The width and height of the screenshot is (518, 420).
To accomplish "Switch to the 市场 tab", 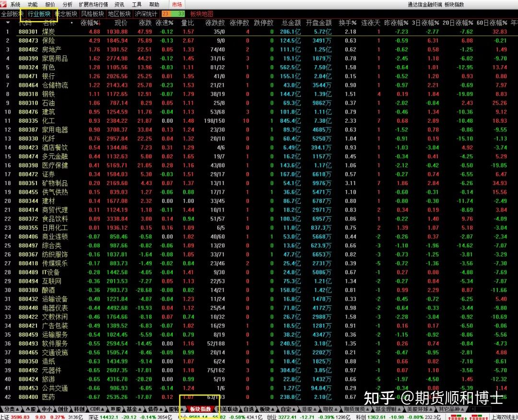I will (x=177, y=4).
